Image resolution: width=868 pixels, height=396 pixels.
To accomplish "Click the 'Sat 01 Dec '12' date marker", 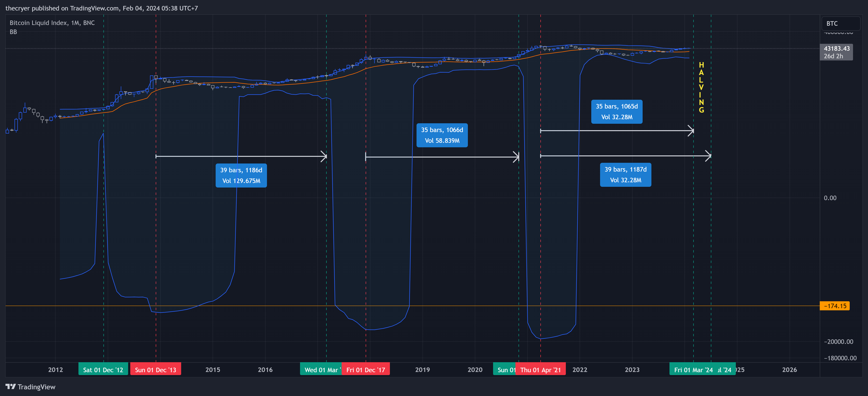I will point(103,370).
